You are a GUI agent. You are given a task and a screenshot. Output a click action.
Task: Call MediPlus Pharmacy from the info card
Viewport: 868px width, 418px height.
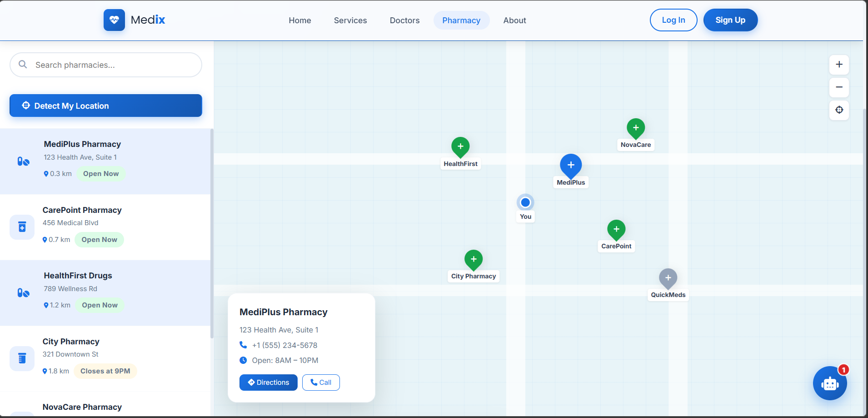tap(321, 383)
